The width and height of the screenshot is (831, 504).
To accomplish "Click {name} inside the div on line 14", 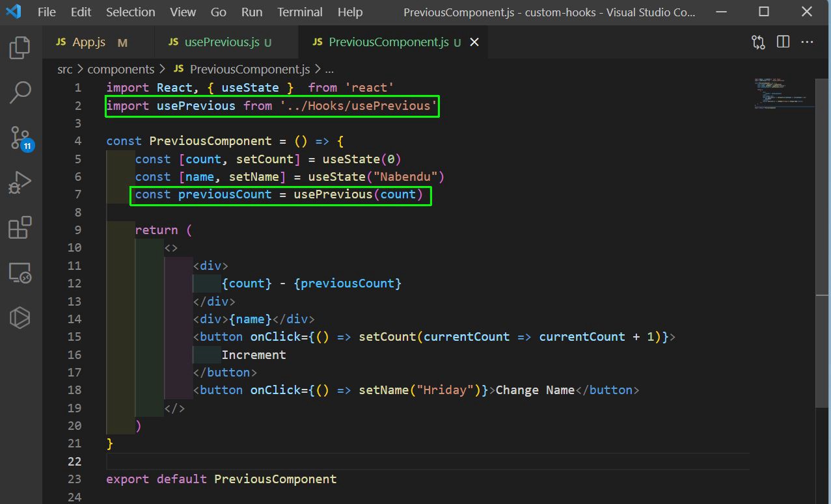I will 251,319.
